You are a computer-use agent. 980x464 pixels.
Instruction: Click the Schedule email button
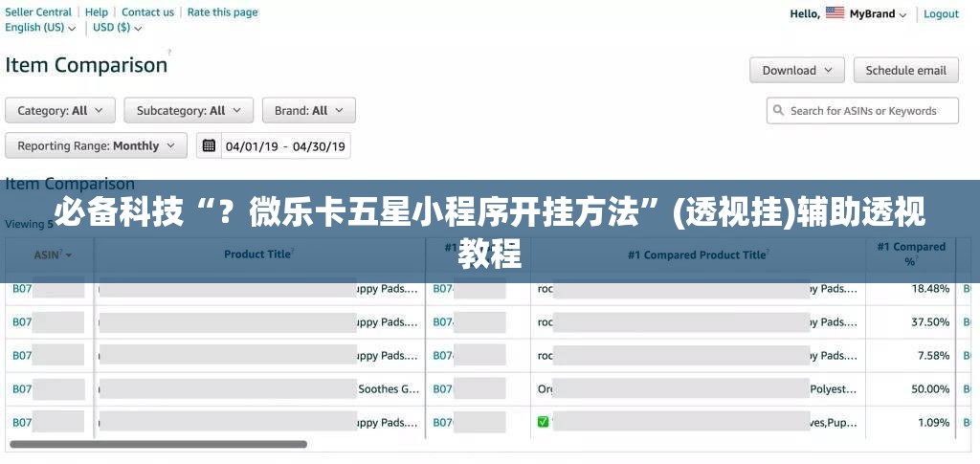(x=905, y=71)
